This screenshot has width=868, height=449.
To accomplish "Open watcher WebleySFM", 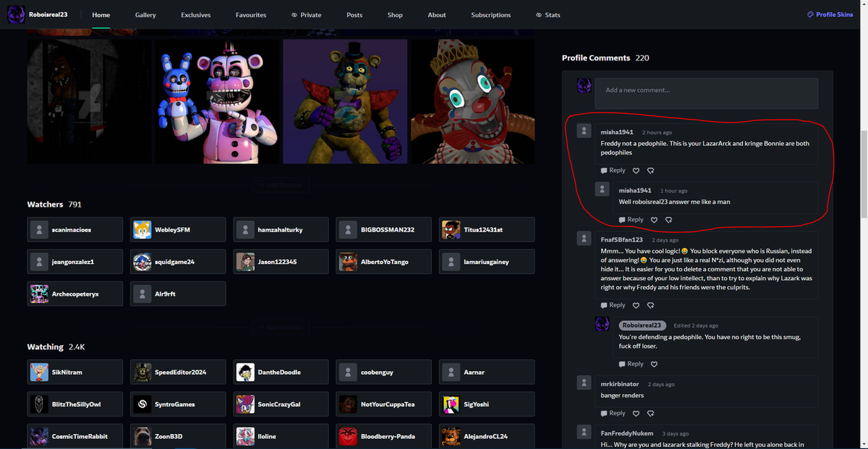I will click(x=178, y=229).
